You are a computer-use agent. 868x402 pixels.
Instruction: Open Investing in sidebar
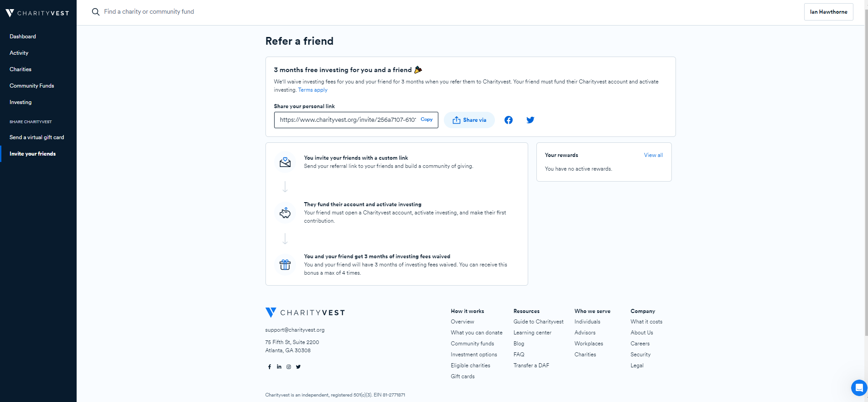(21, 102)
